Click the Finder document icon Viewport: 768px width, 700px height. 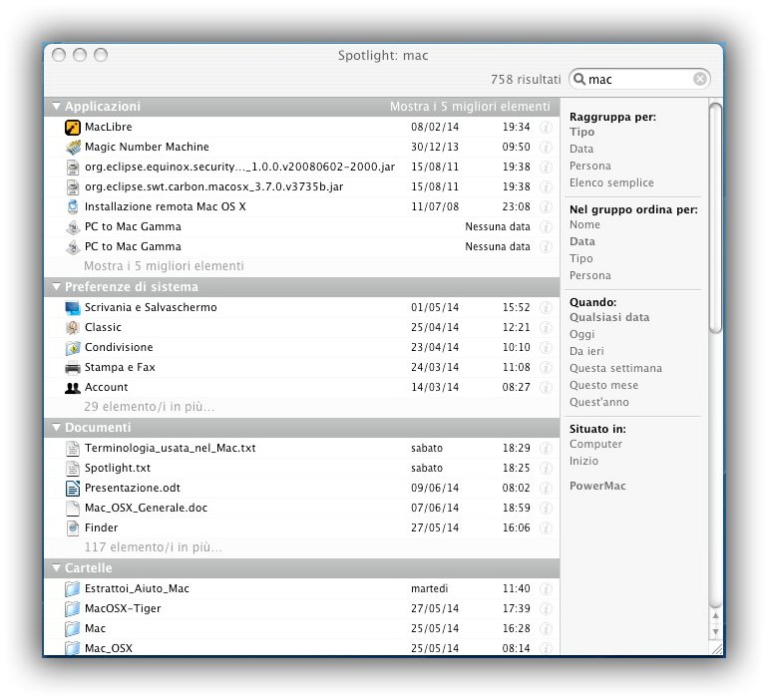[x=73, y=528]
